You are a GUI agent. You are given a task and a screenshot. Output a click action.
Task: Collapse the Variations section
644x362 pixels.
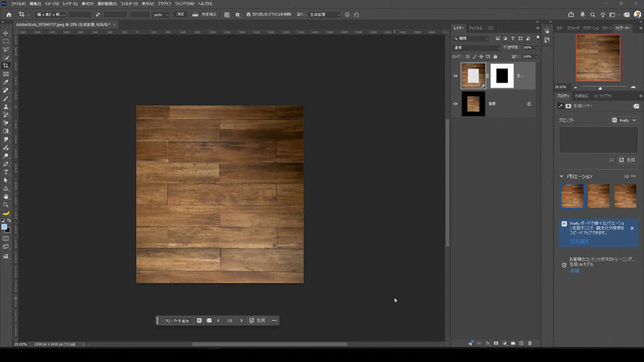(x=561, y=176)
